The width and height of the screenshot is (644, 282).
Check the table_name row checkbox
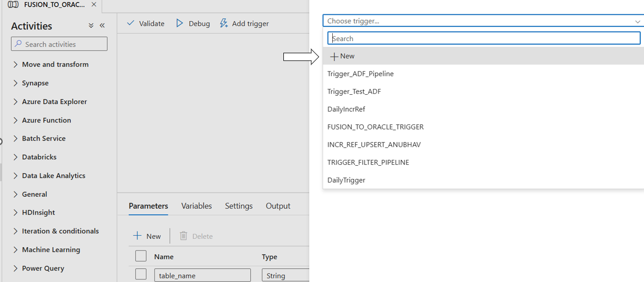pos(141,275)
